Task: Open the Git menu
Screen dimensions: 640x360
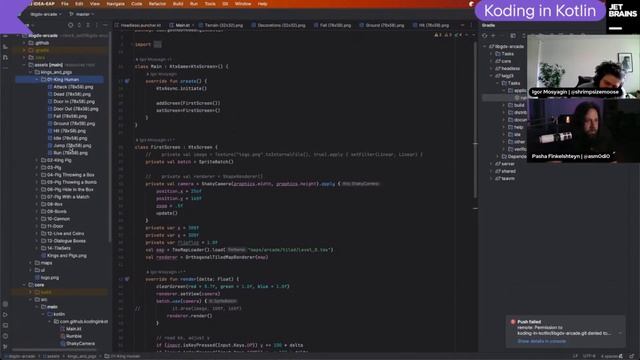Action: pyautogui.click(x=225, y=4)
